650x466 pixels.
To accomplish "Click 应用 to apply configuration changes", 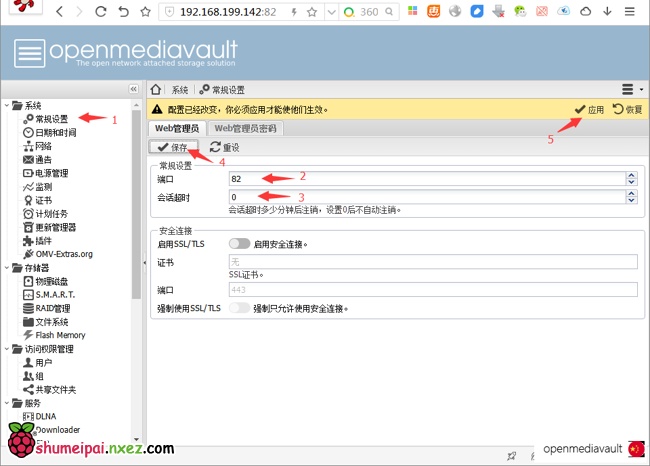I will point(589,109).
